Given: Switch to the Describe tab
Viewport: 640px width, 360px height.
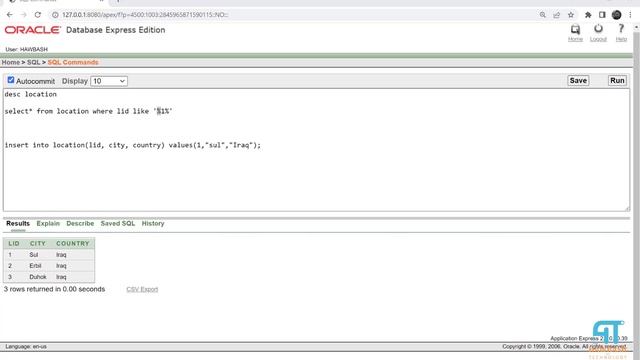Looking at the screenshot, I should click(80, 223).
